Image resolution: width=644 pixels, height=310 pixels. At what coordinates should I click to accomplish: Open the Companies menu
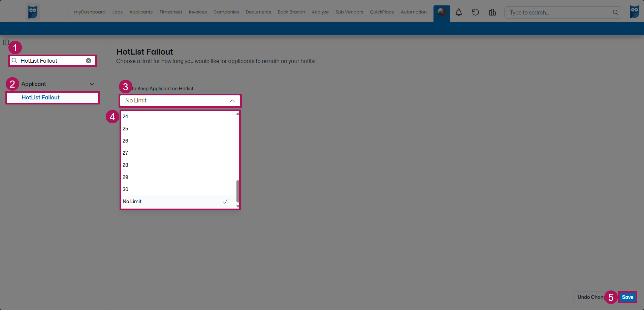(x=226, y=12)
